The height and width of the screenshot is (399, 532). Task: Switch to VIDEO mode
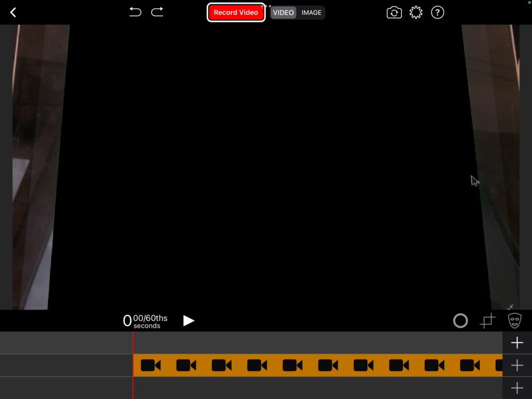[x=284, y=12]
